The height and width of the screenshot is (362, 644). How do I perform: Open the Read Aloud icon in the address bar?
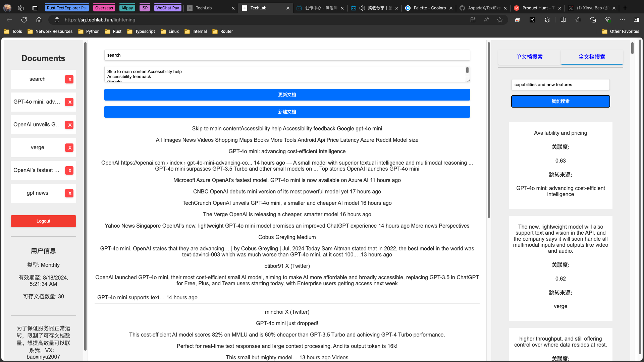coord(486,20)
